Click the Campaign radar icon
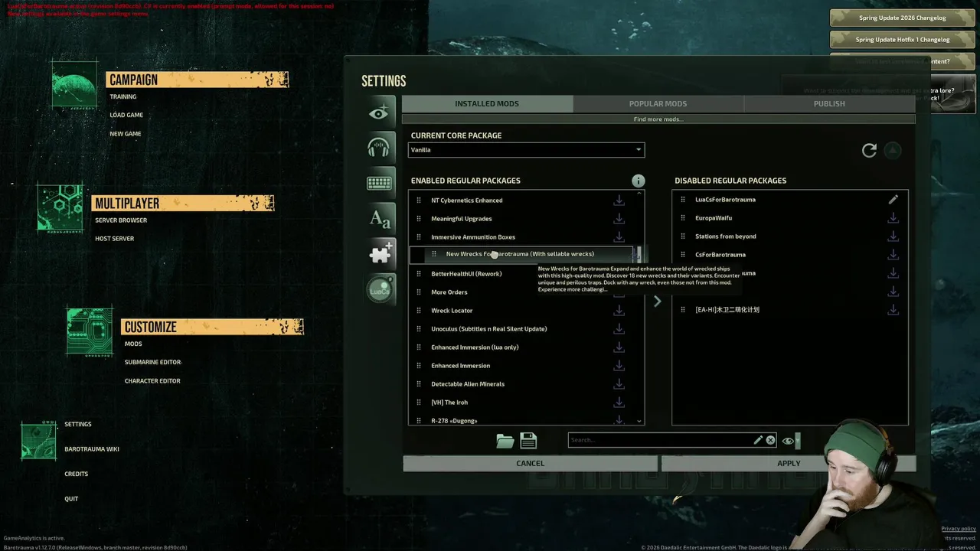Viewport: 980px width, 551px height. [74, 84]
